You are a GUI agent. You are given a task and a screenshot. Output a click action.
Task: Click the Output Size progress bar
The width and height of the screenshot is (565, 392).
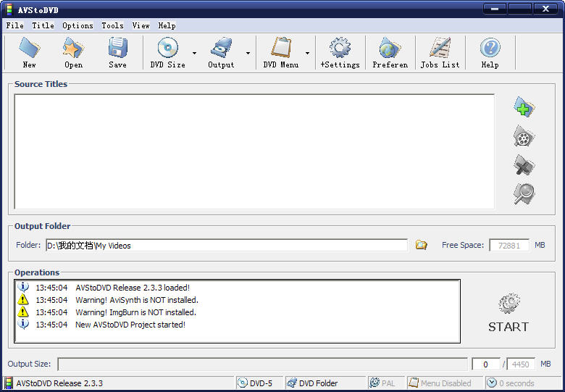point(262,364)
